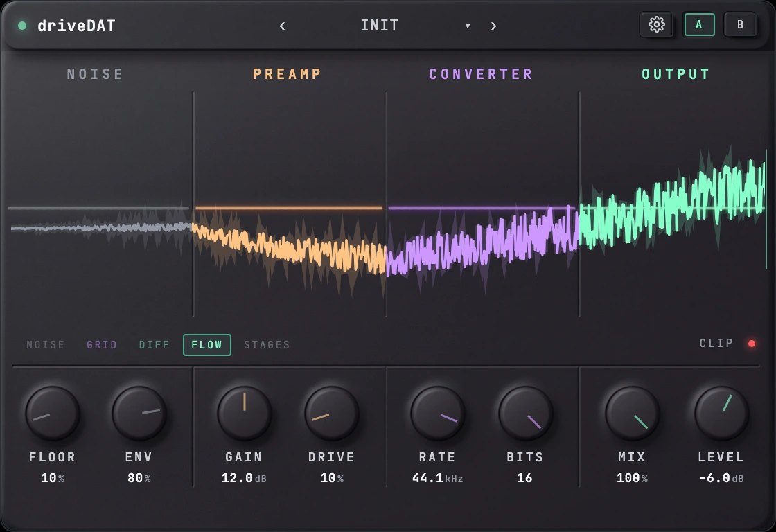The image size is (776, 532).
Task: Select the STAGES view tab
Action: pos(267,344)
